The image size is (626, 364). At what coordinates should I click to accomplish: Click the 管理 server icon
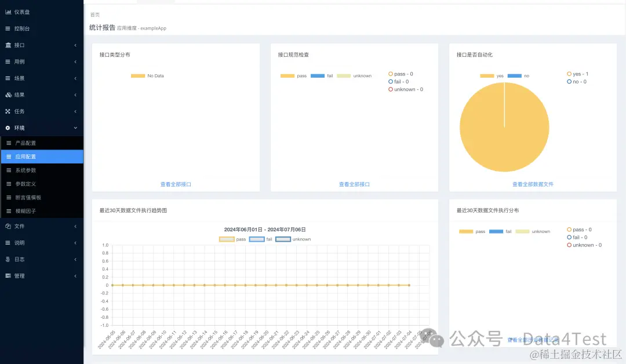8,276
